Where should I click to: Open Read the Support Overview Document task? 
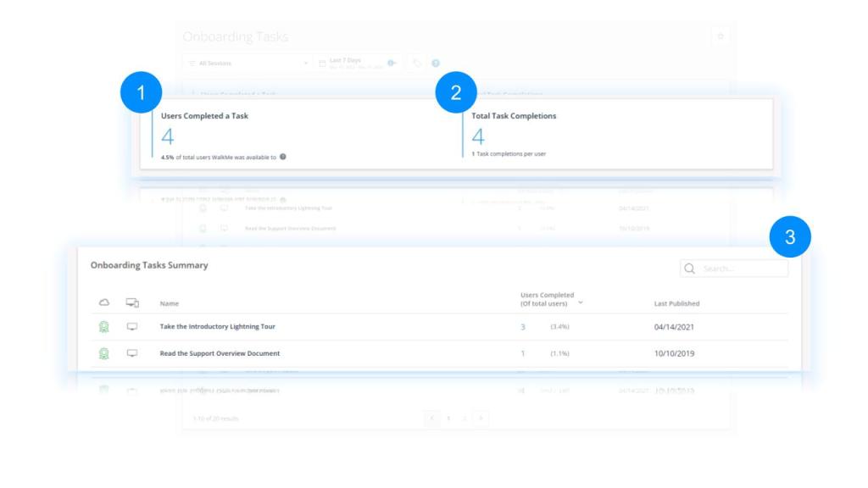220,353
